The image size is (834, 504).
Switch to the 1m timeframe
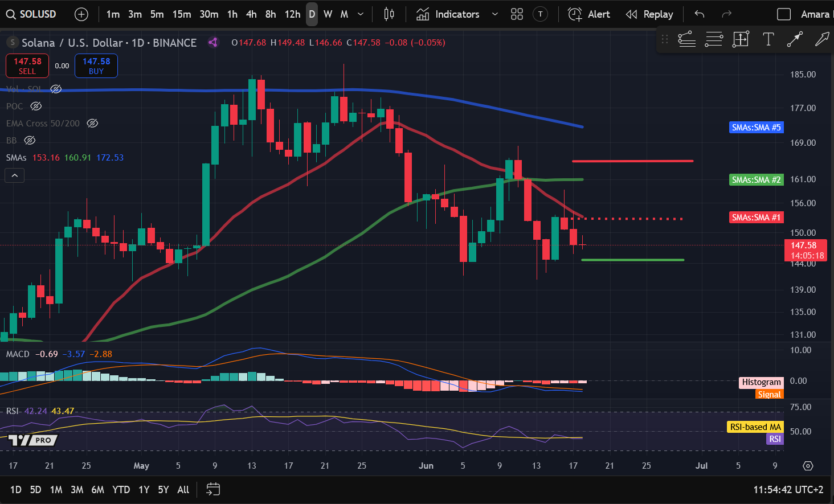(113, 14)
